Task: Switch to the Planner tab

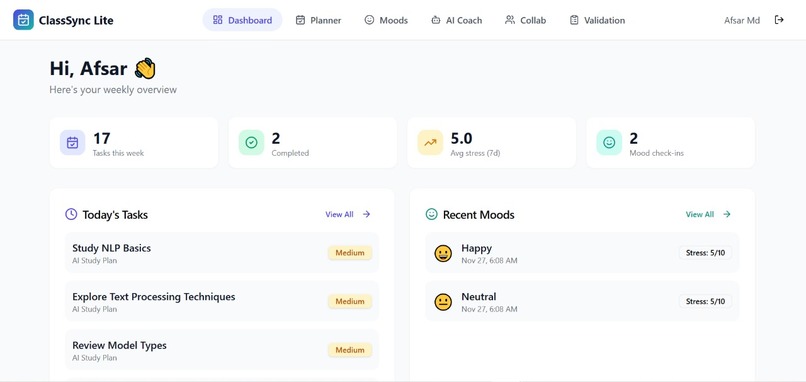Action: [x=318, y=20]
